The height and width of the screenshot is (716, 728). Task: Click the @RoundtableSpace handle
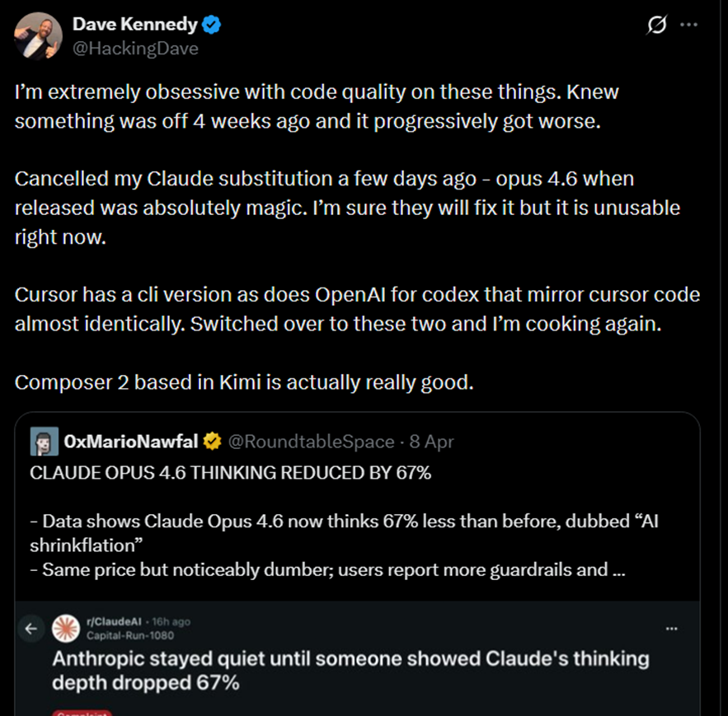pyautogui.click(x=310, y=442)
